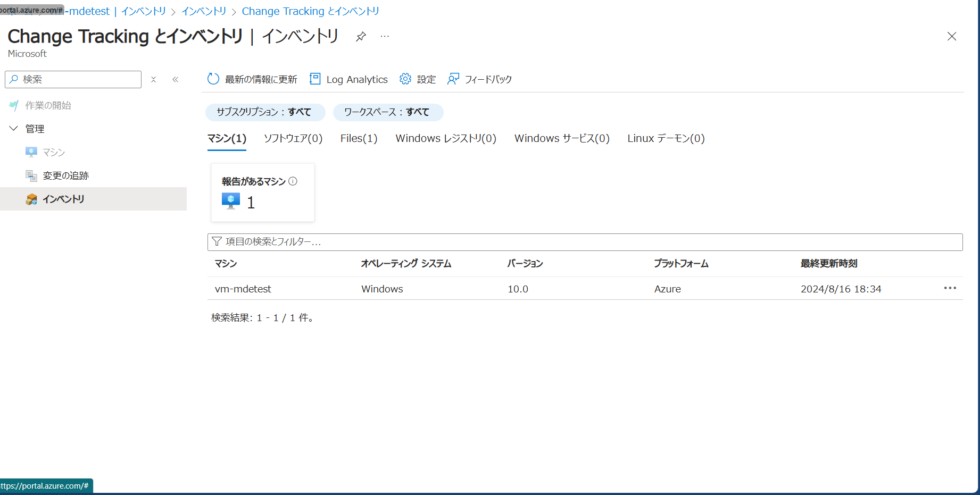Screen dimensions: 980x495
Task: Pin this blade with the pin icon
Action: click(x=361, y=37)
